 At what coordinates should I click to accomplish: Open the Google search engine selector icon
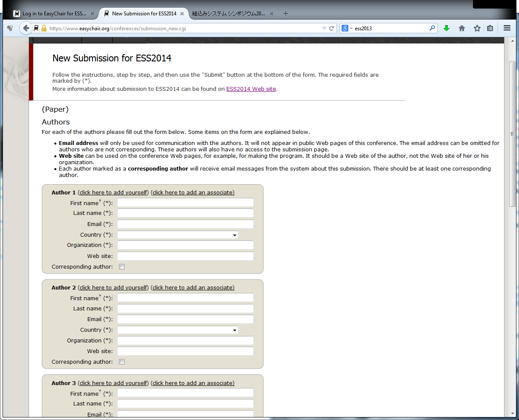click(x=345, y=29)
